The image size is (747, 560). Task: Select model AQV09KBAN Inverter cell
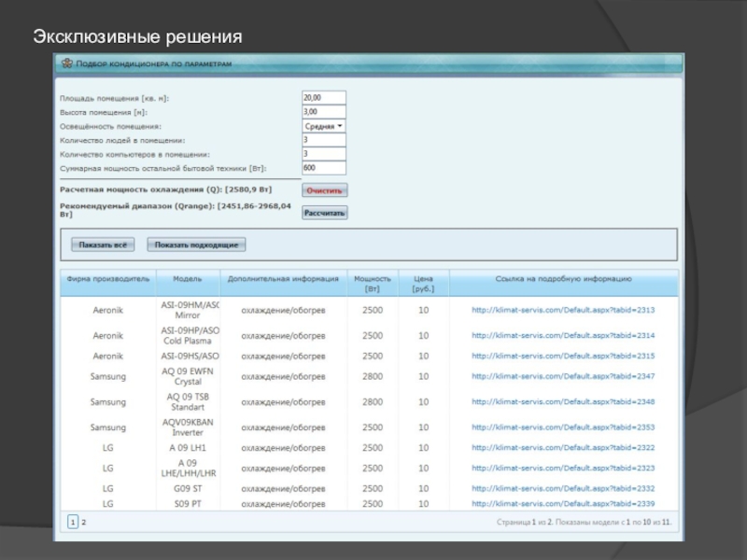pos(188,427)
